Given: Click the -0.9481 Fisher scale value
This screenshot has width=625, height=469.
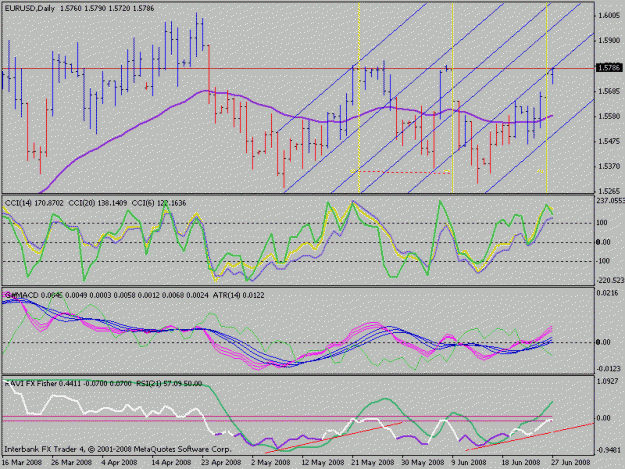Looking at the screenshot, I should point(609,450).
